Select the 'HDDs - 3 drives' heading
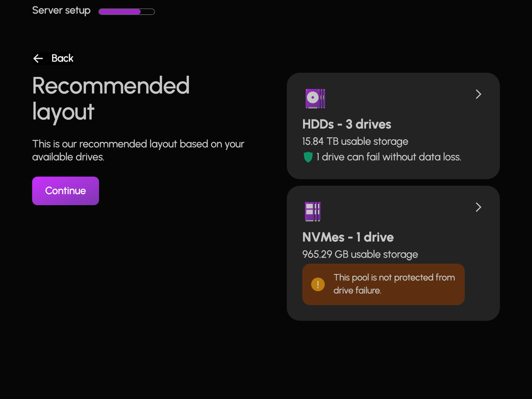 coord(347,124)
